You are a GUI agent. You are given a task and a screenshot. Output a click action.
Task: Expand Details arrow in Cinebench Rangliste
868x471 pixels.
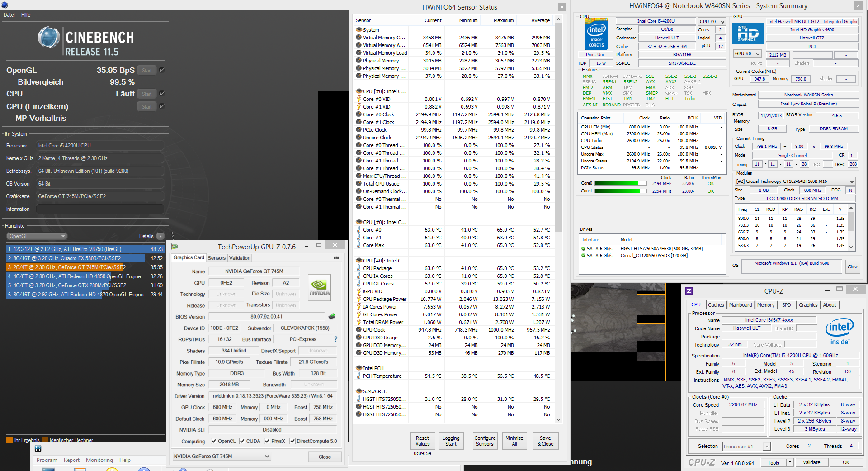pyautogui.click(x=160, y=236)
